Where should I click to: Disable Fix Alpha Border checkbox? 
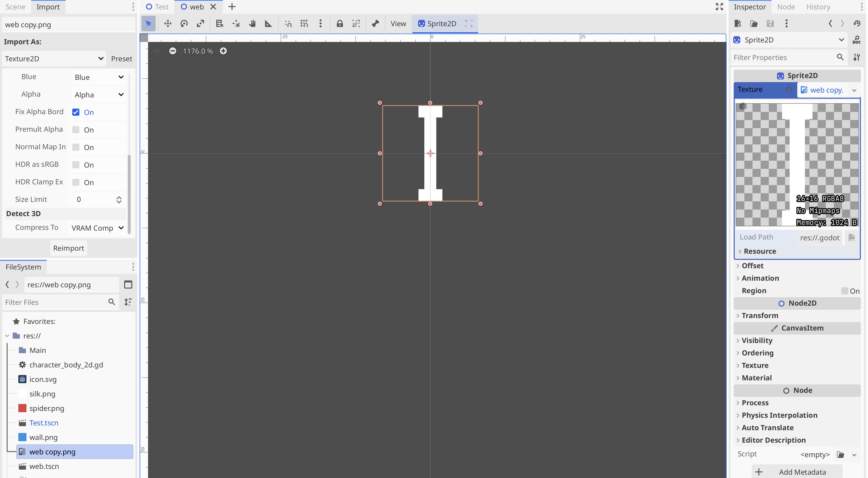(76, 112)
